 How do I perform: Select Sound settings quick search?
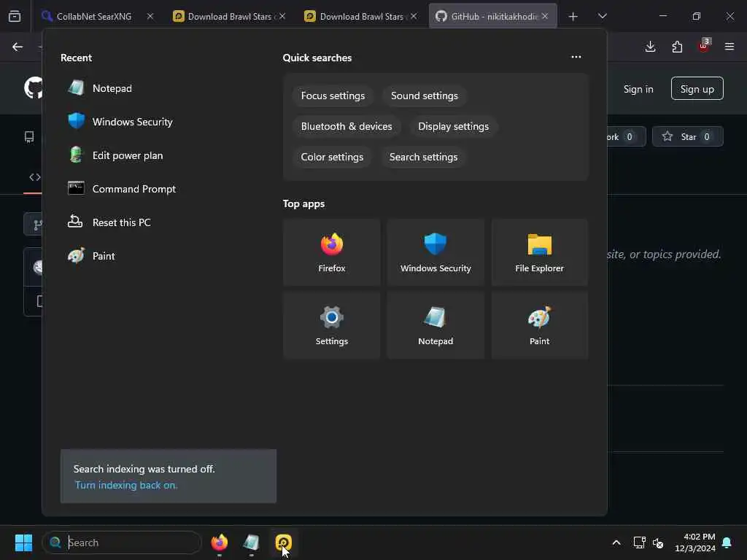425,96
